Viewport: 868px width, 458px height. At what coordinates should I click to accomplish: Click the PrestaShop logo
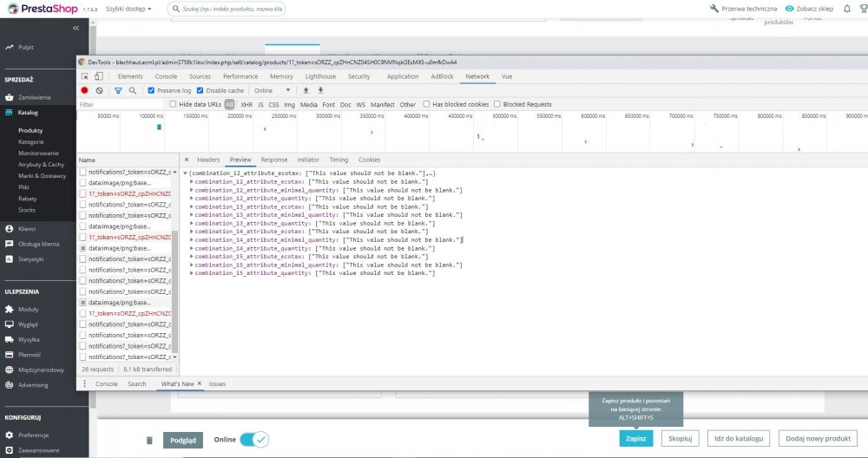[x=43, y=9]
